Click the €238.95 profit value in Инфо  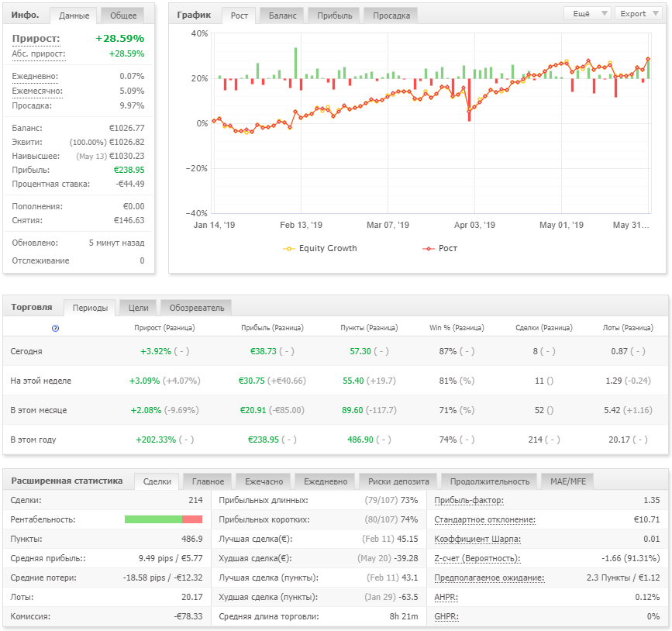point(129,171)
